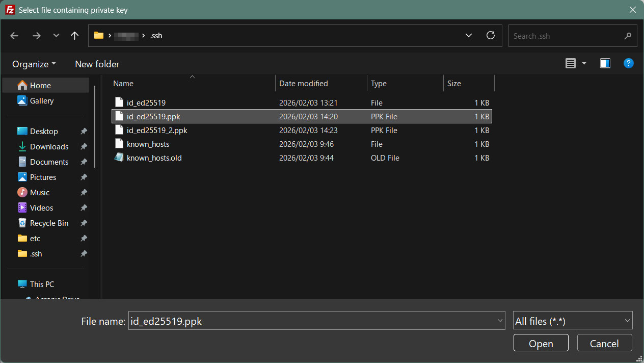The height and width of the screenshot is (363, 644).
Task: Open Downloads in the sidebar
Action: [49, 147]
